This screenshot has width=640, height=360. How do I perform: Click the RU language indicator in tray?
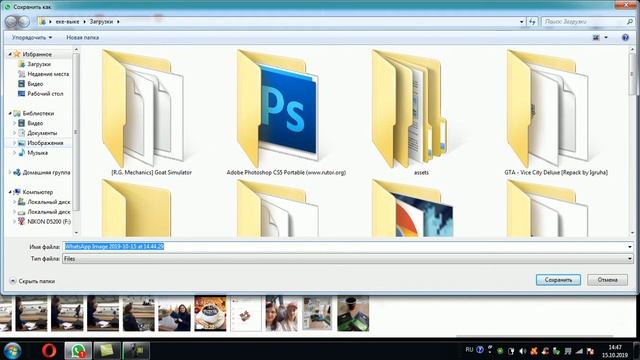469,350
